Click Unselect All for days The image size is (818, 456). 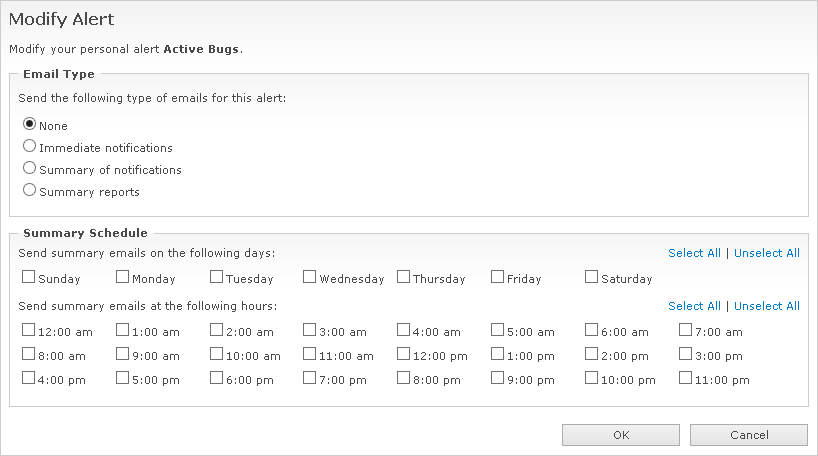pos(767,253)
